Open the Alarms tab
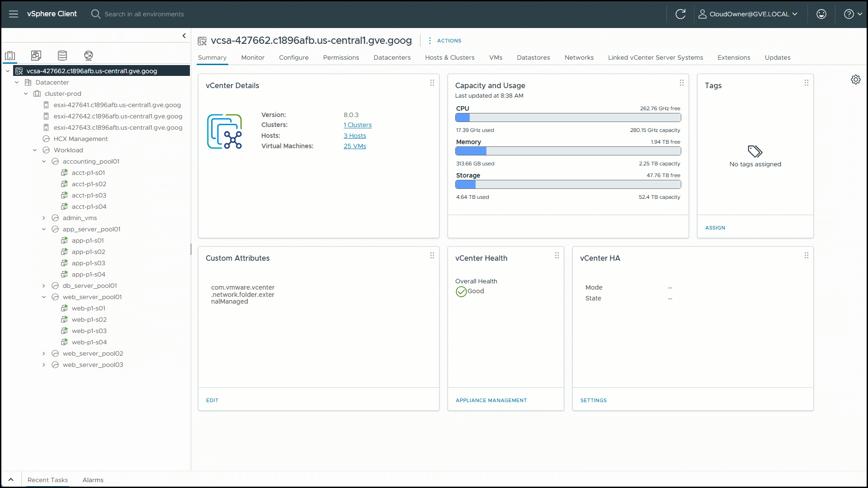 click(93, 480)
